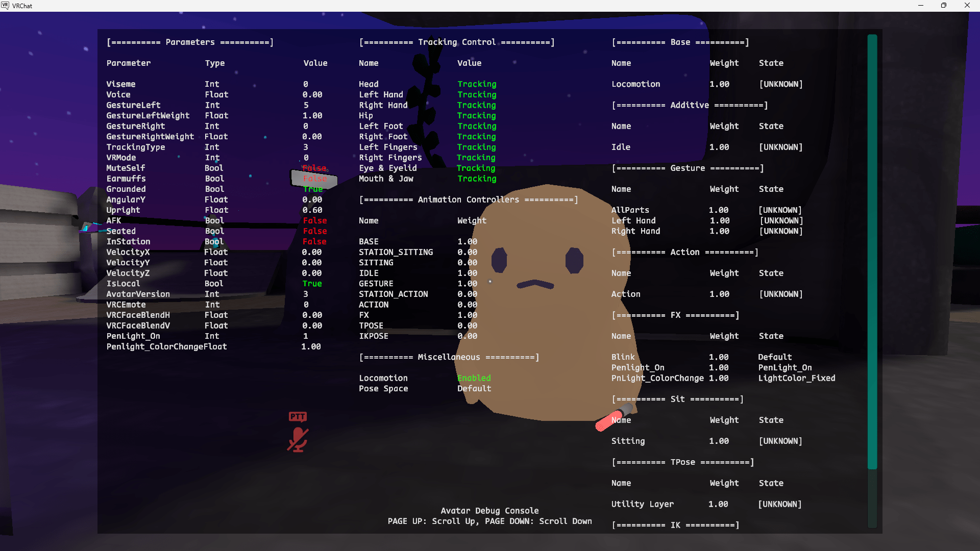Screen dimensions: 980x551
Task: Click the VRChat app icon in title bar
Action: (5, 6)
